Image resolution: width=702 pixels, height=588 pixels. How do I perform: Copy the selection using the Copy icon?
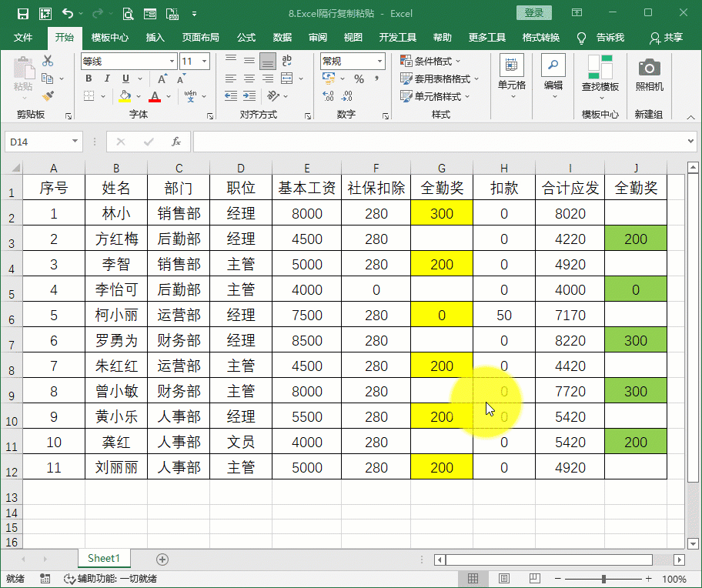click(48, 79)
